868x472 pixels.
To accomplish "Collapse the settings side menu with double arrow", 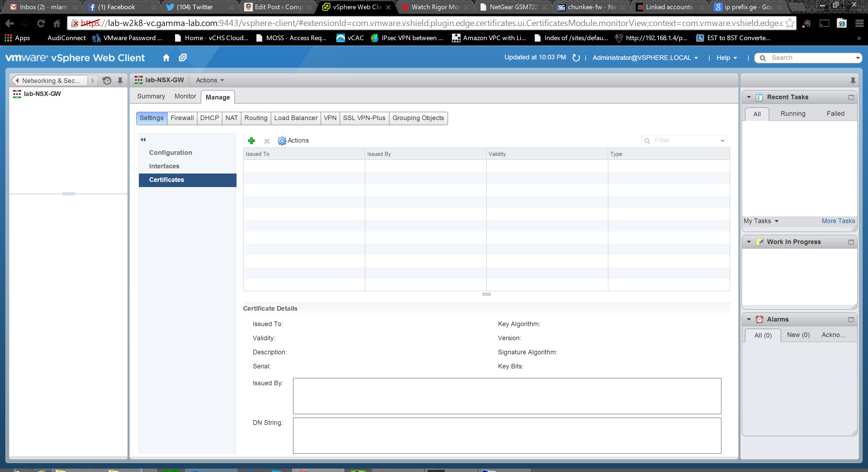I will 143,140.
